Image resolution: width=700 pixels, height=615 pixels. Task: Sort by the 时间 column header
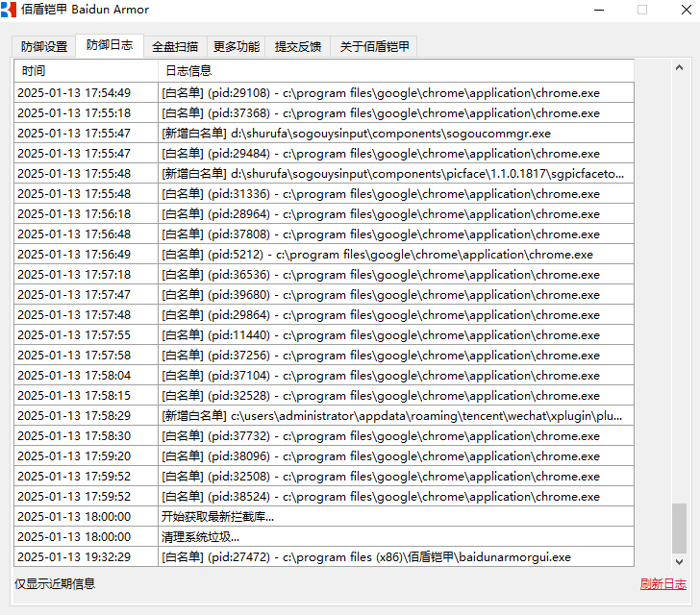pos(86,71)
